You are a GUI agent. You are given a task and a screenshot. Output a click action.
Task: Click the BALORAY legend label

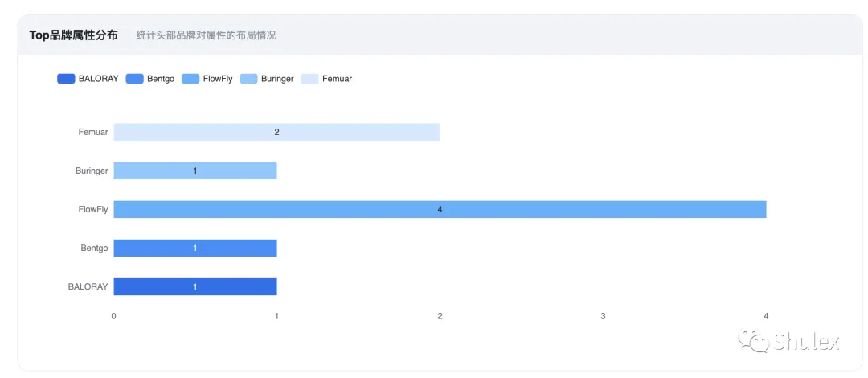[x=99, y=79]
